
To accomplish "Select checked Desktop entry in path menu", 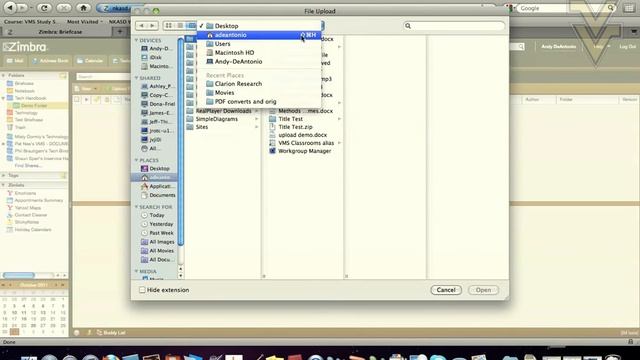I will tap(259, 26).
